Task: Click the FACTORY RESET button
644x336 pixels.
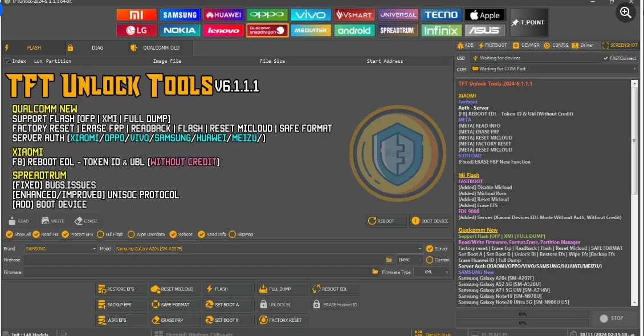Action: (x=283, y=320)
